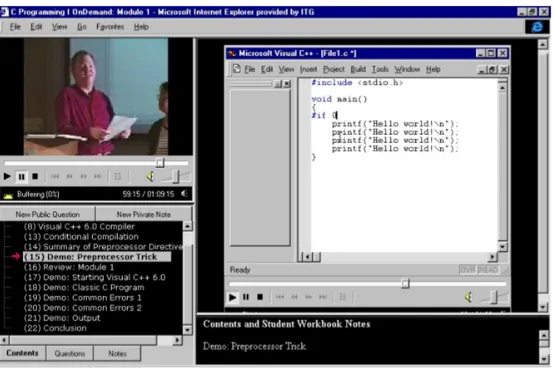Click the instructor video volume slider
Image resolution: width=554 pixels, height=372 pixels.
(176, 176)
